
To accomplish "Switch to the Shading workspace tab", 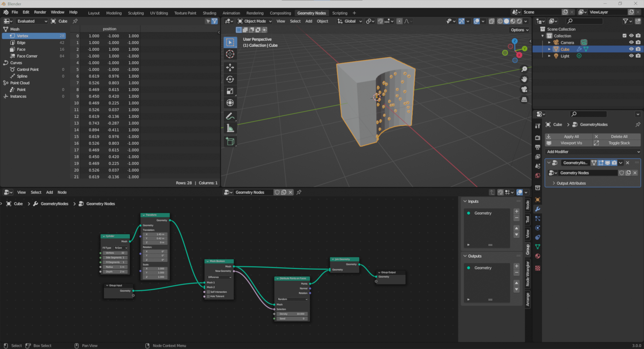I will point(209,13).
